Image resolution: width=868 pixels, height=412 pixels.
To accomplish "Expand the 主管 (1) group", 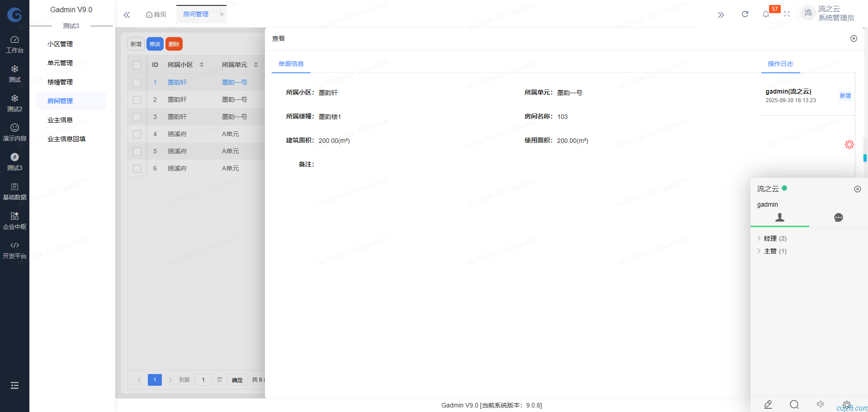I will coord(771,251).
